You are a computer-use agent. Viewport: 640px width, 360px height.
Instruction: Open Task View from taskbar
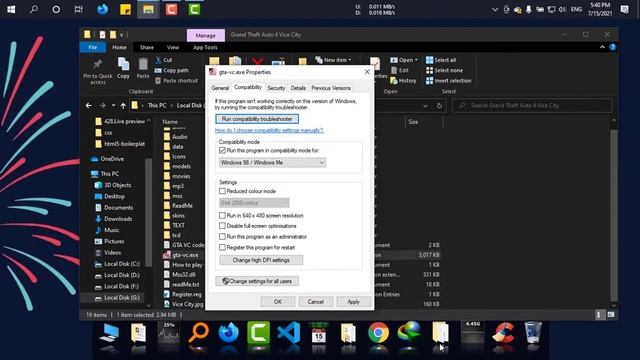[x=78, y=9]
